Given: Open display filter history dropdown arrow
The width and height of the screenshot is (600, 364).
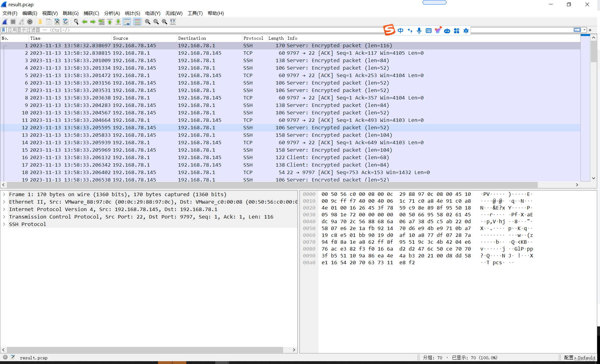Looking at the screenshot, I should click(x=585, y=30).
